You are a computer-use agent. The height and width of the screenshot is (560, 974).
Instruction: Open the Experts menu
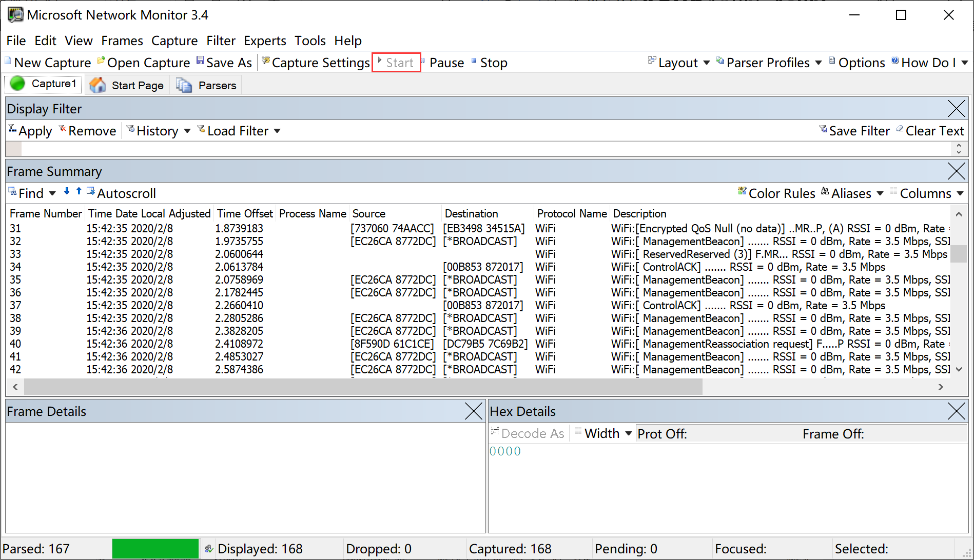pos(265,41)
